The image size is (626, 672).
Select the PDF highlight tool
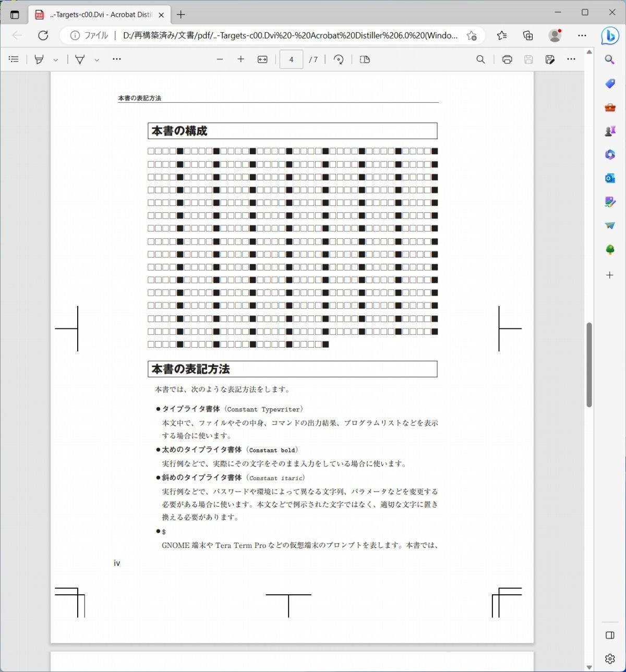pyautogui.click(x=39, y=59)
